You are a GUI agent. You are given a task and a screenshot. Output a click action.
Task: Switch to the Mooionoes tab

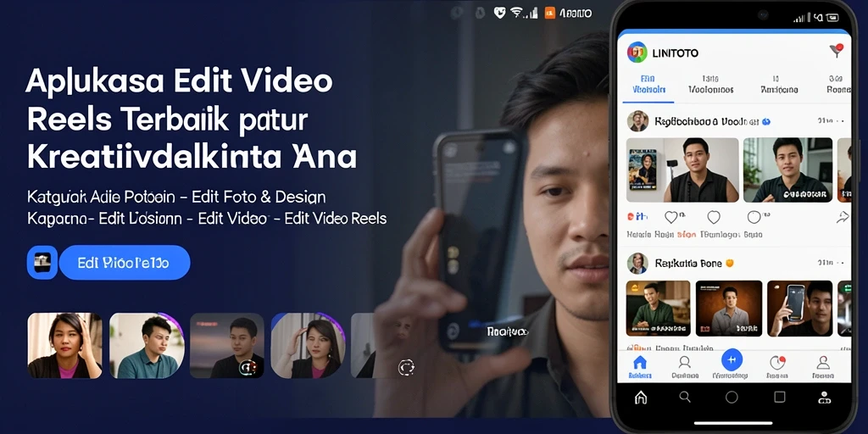[711, 85]
